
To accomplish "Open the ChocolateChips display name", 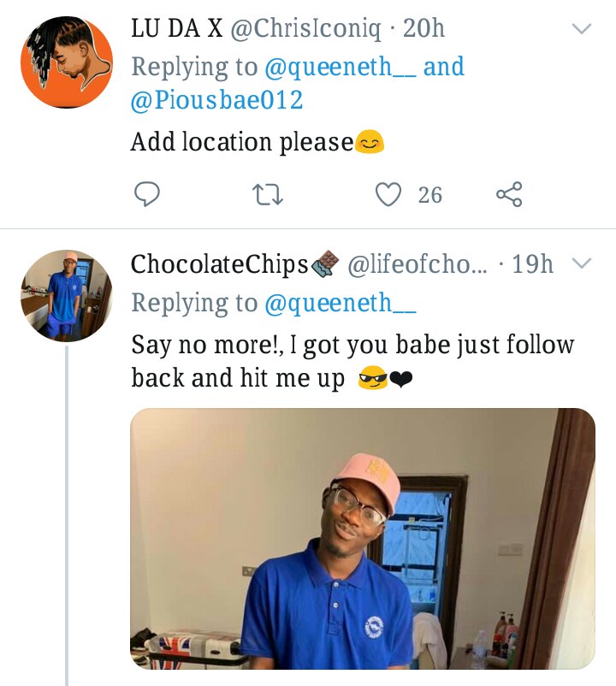I will click(219, 264).
